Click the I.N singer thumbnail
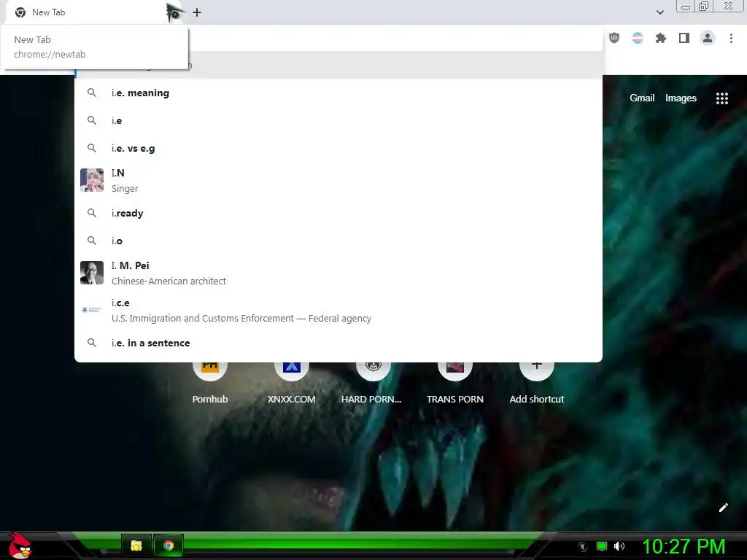 click(92, 180)
